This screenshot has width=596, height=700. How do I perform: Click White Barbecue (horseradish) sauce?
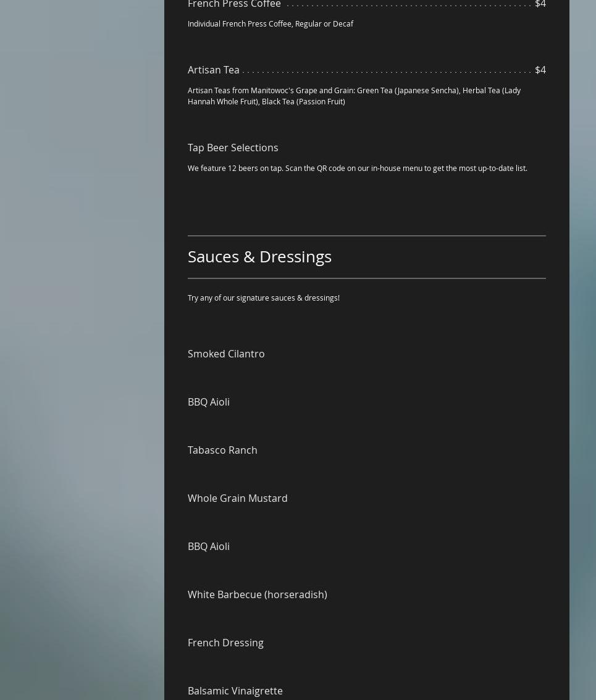[x=257, y=594]
